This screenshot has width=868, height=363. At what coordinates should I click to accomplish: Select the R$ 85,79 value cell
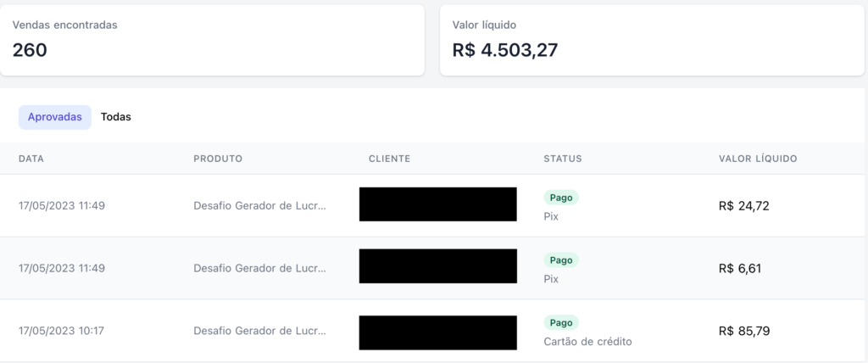pyautogui.click(x=744, y=332)
